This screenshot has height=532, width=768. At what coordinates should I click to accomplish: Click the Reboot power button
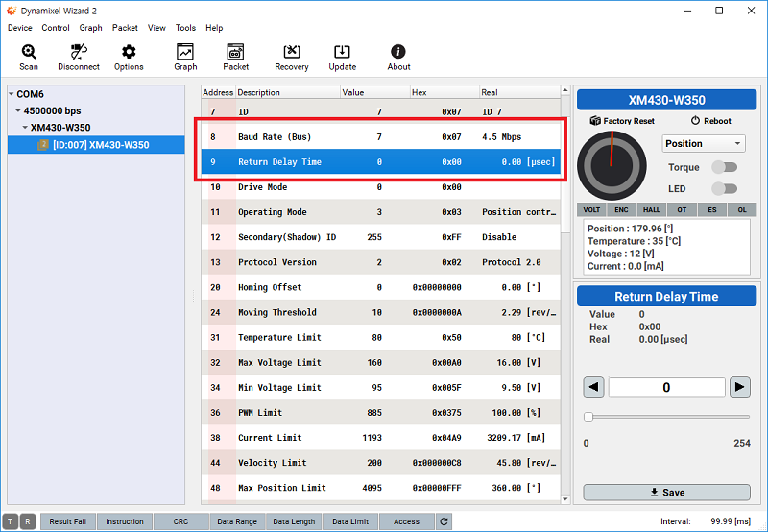(710, 121)
